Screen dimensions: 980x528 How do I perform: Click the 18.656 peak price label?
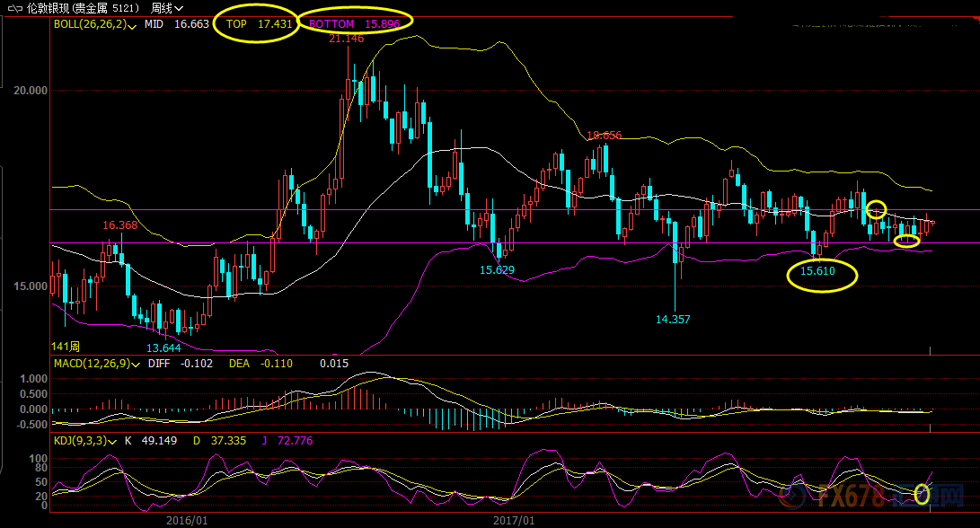pos(604,136)
